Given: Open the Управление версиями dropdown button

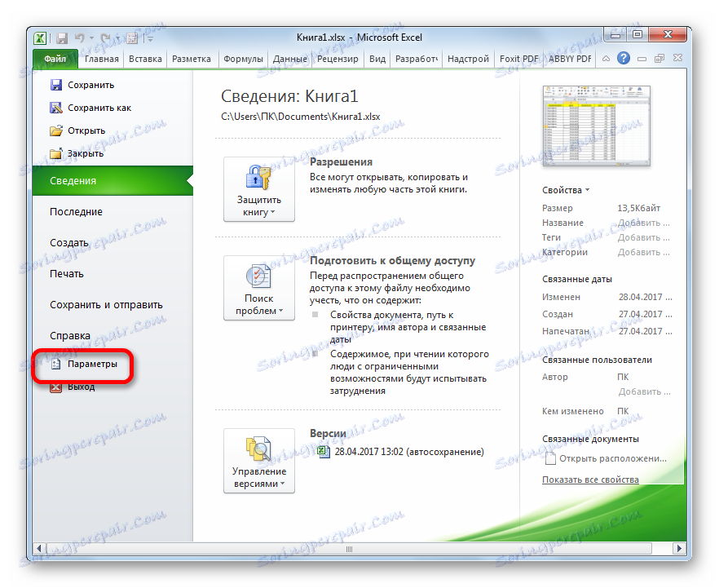Looking at the screenshot, I should [x=259, y=461].
